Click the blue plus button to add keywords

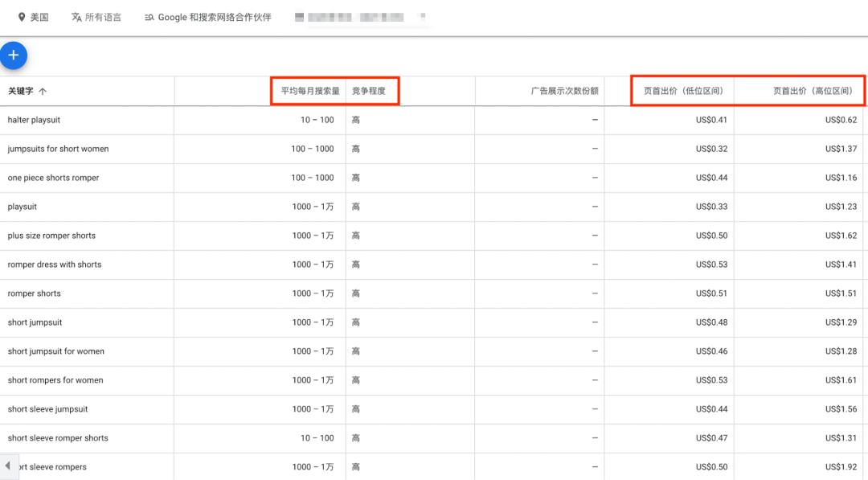[x=14, y=55]
